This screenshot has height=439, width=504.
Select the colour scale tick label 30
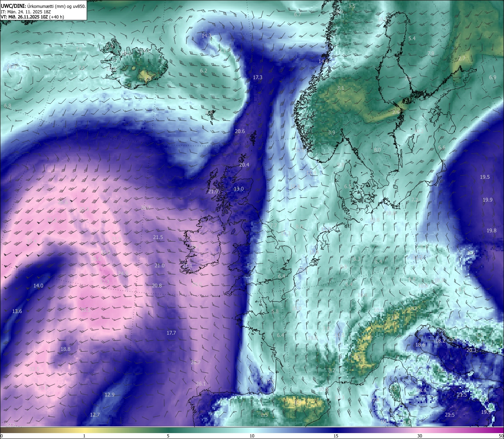tap(420, 436)
